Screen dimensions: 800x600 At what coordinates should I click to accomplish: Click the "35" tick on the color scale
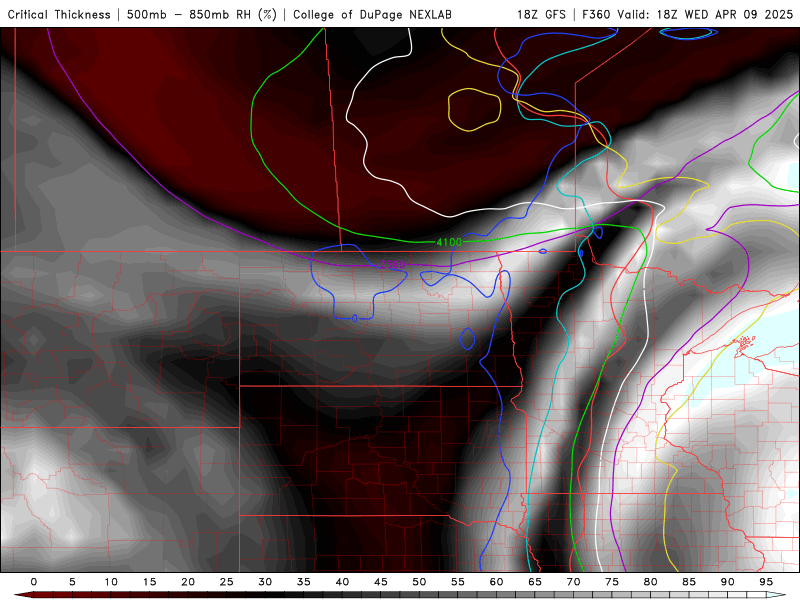tap(304, 582)
